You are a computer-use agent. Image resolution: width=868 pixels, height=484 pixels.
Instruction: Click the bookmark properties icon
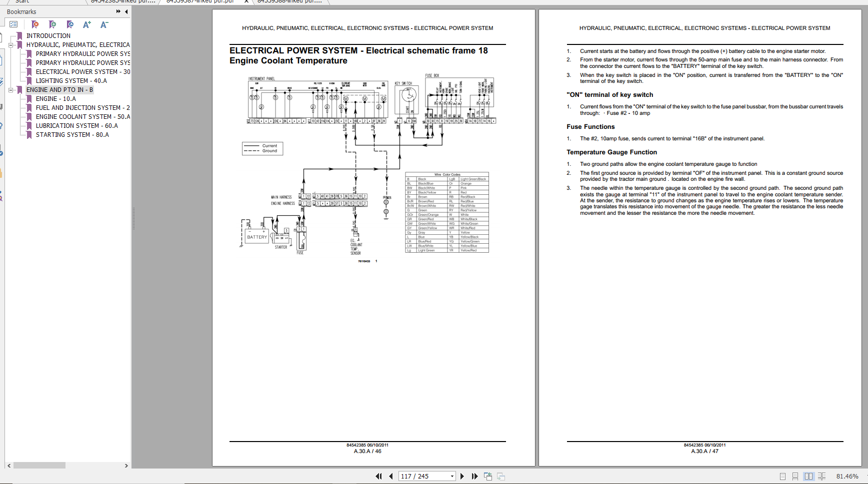click(70, 24)
